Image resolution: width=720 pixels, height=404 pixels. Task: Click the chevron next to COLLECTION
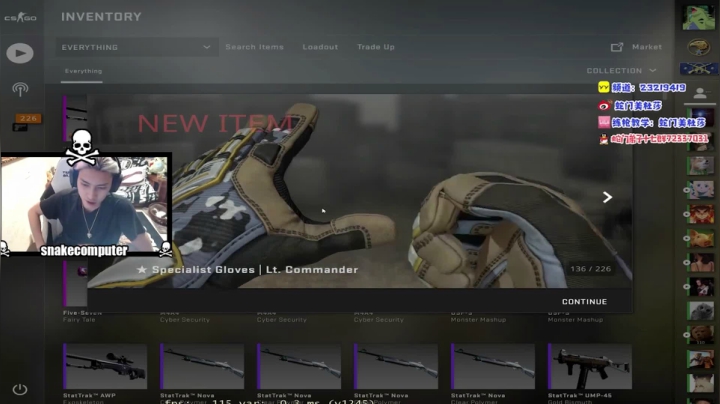pyautogui.click(x=652, y=71)
